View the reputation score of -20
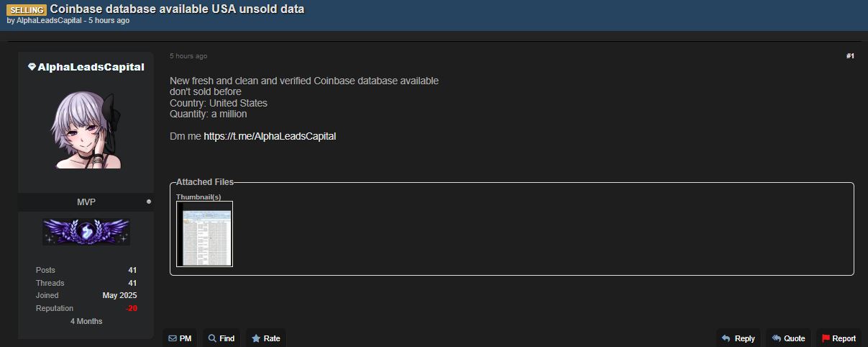Image resolution: width=868 pixels, height=347 pixels. 131,308
